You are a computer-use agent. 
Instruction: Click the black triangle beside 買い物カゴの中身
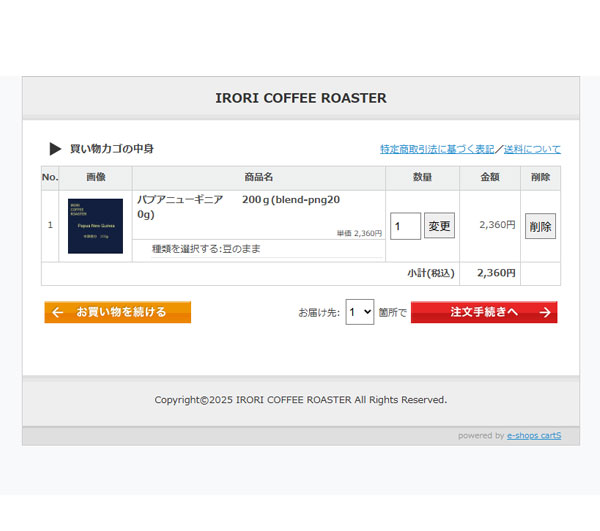point(56,149)
